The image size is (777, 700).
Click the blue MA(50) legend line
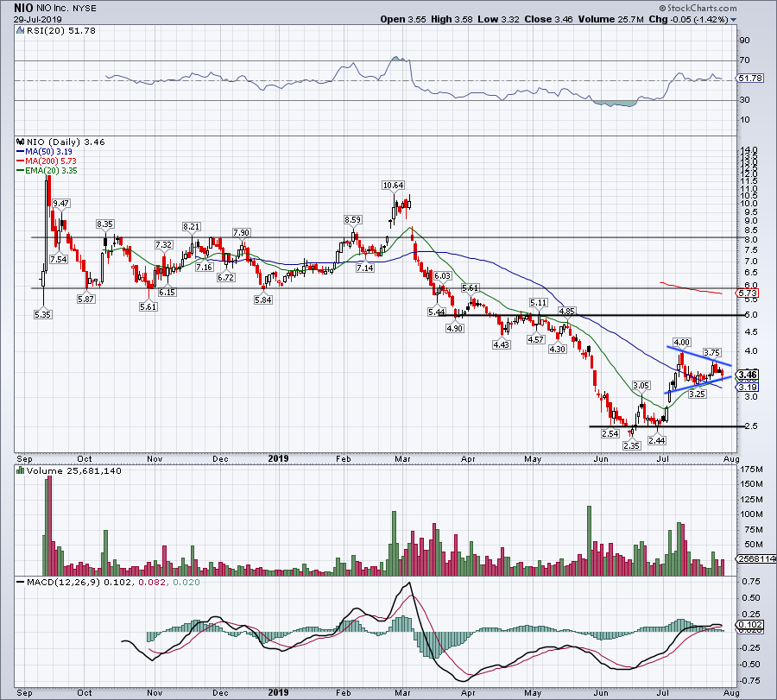click(x=21, y=152)
